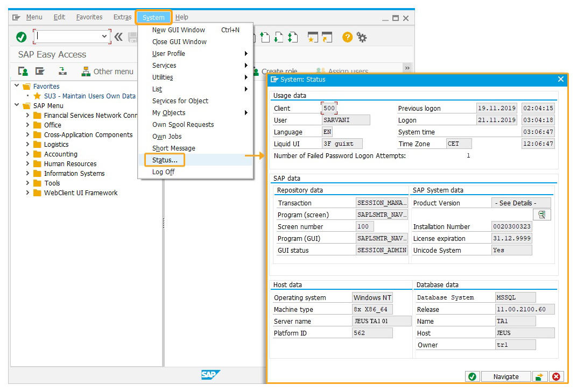
Task: Click the SAP Menu folder icon
Action: click(x=26, y=106)
